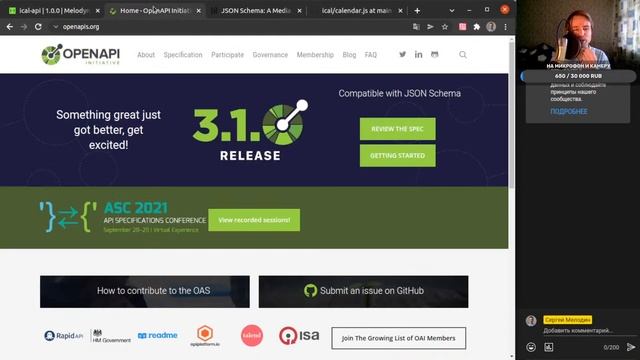Open the About menu item

146,55
